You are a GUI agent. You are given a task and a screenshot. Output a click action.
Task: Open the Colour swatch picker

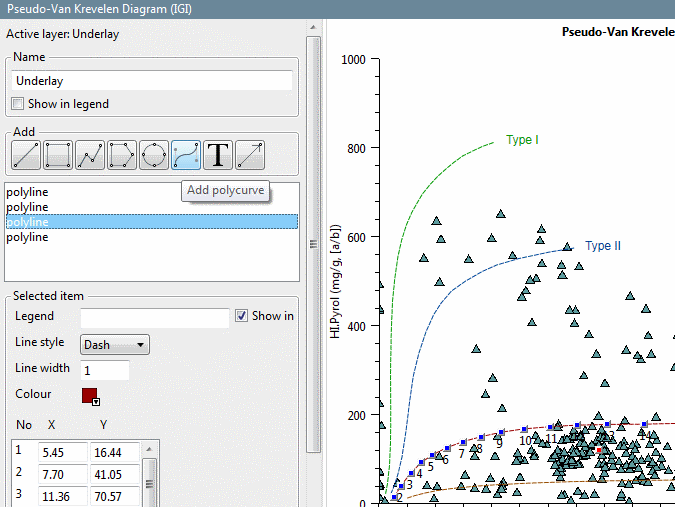pyautogui.click(x=90, y=396)
